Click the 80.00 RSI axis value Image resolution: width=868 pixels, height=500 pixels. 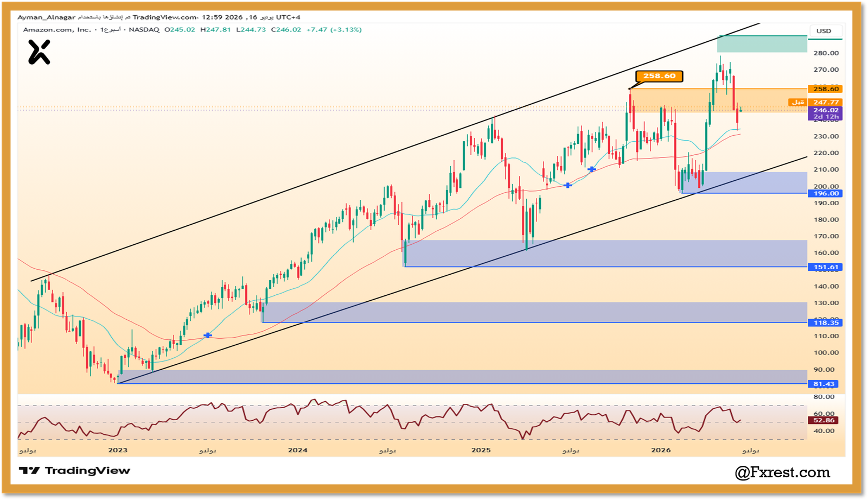[824, 397]
